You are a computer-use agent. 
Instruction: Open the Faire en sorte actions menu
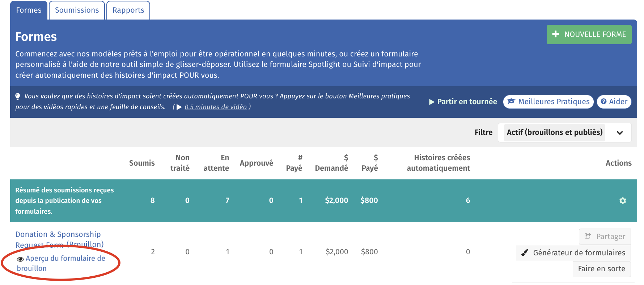(602, 269)
